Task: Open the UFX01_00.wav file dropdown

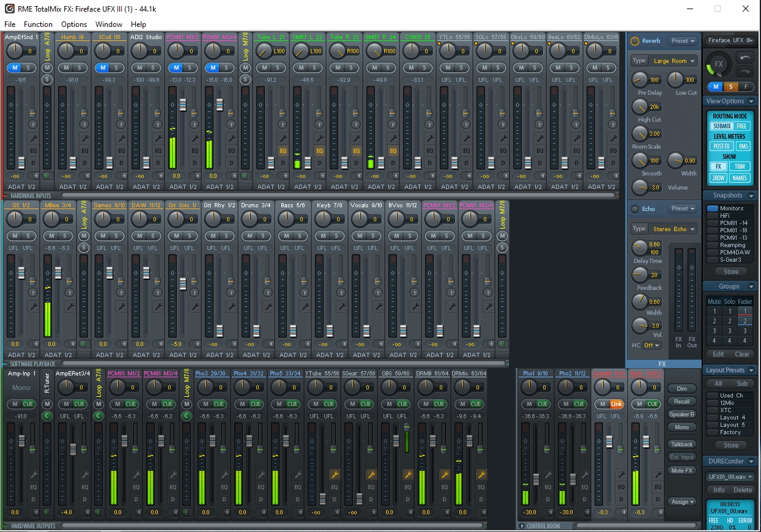Action: 730,476
